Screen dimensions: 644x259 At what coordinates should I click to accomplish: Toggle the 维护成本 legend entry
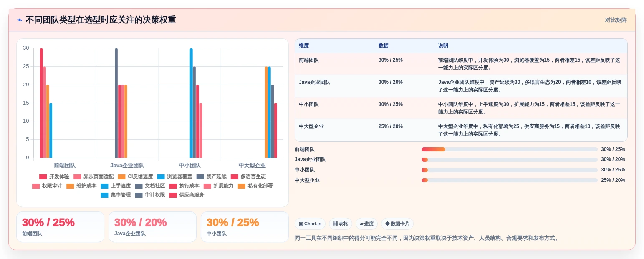pos(81,186)
